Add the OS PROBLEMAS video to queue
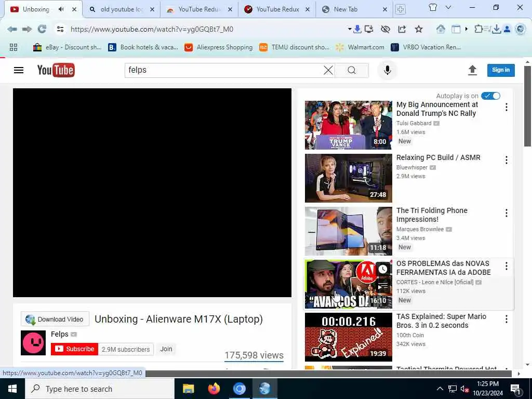 (x=383, y=287)
